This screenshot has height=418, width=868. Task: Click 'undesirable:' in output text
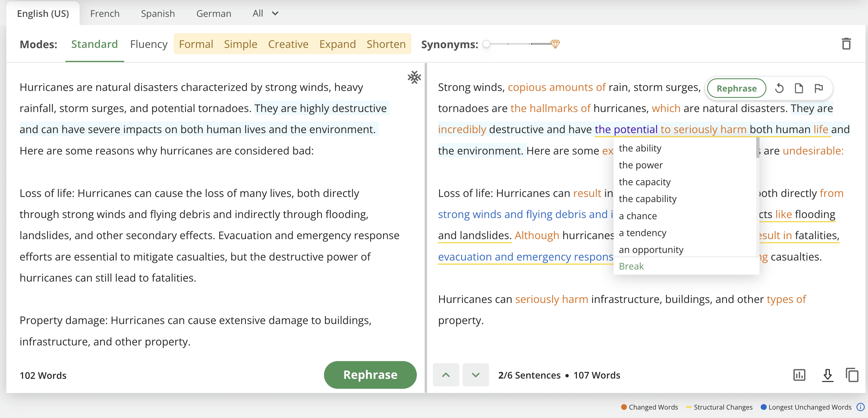[813, 151]
